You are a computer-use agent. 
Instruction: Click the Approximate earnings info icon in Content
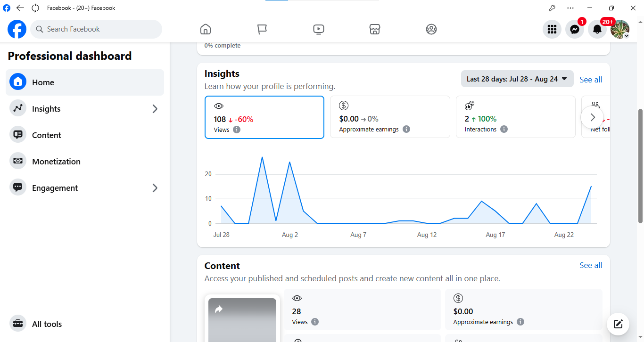pyautogui.click(x=520, y=322)
